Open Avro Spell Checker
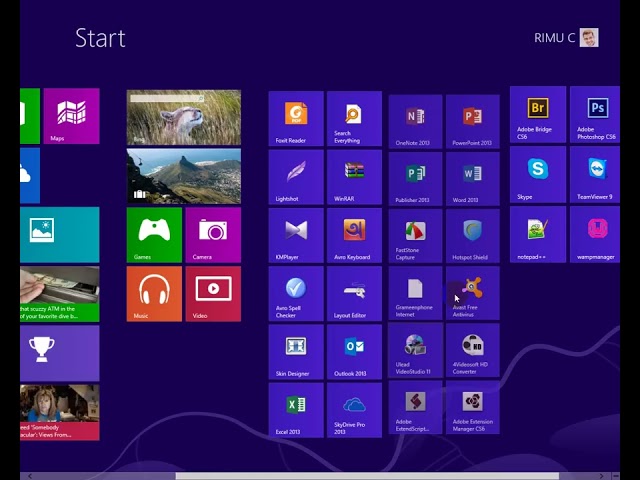This screenshot has height=480, width=640. pyautogui.click(x=296, y=294)
